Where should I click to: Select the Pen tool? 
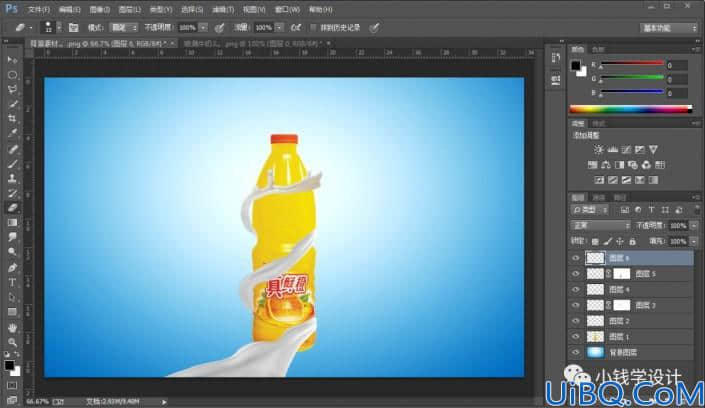point(12,268)
